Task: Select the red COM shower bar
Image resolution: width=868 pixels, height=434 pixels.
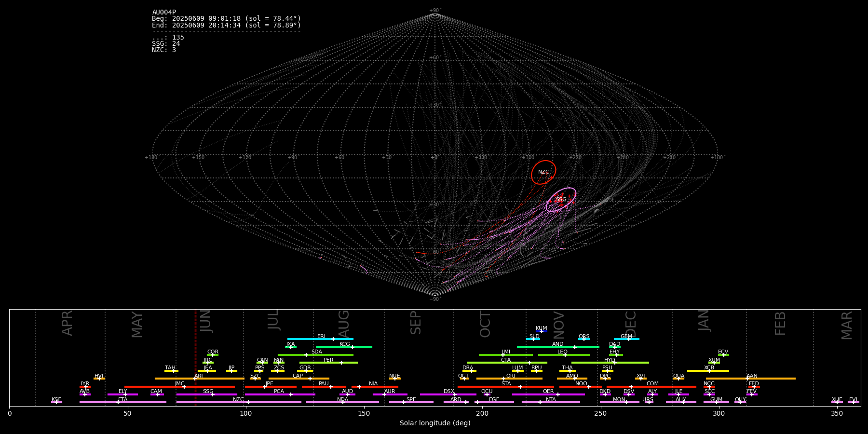Action: tap(651, 387)
